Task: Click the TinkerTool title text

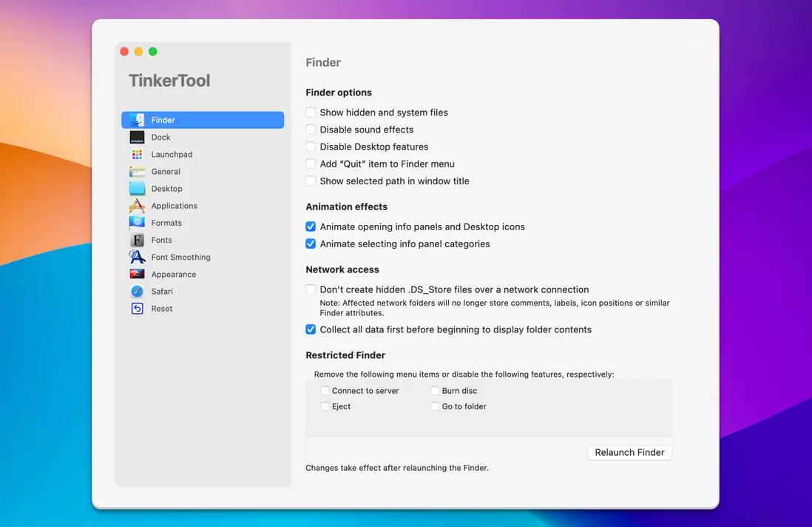Action: [x=169, y=81]
